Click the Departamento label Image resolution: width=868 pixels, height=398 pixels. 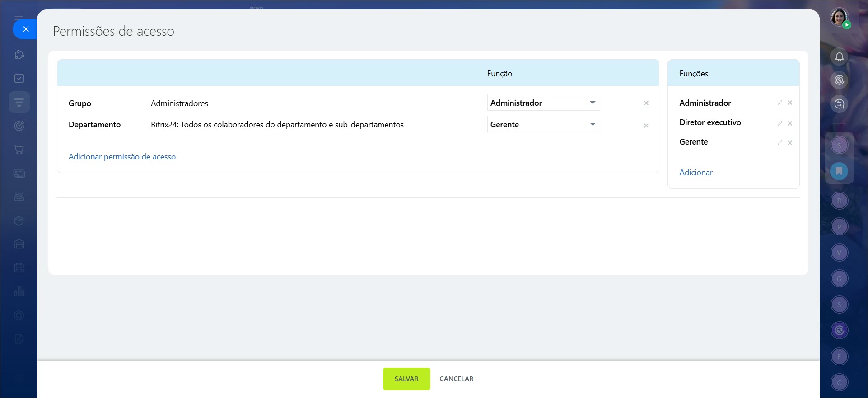(x=94, y=124)
